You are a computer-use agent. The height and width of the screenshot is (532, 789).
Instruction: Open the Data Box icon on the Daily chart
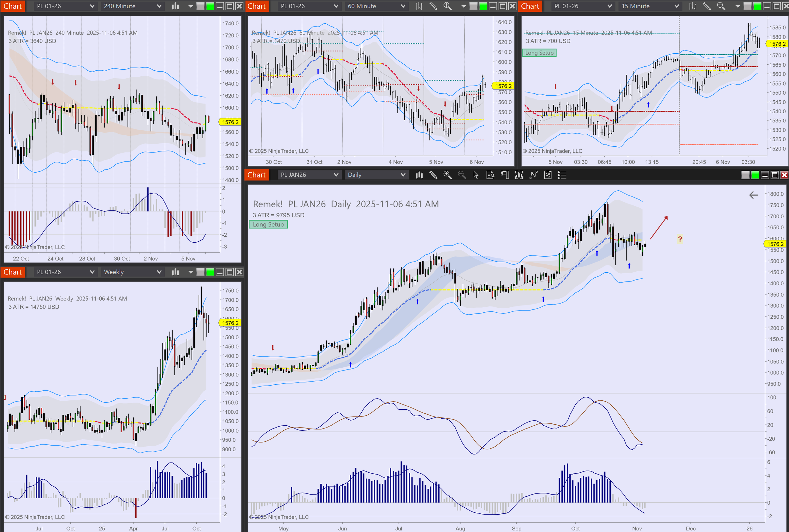point(490,175)
